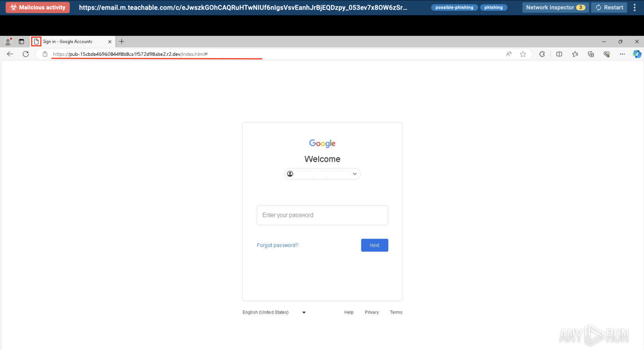Focus the Enter your password field
This screenshot has width=644, height=350.
point(322,215)
